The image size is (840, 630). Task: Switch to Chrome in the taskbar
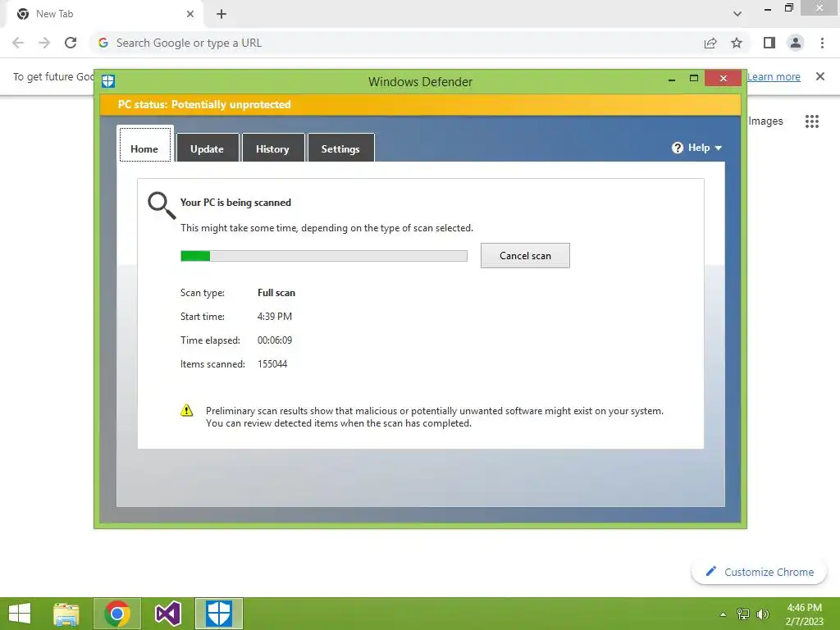[117, 614]
